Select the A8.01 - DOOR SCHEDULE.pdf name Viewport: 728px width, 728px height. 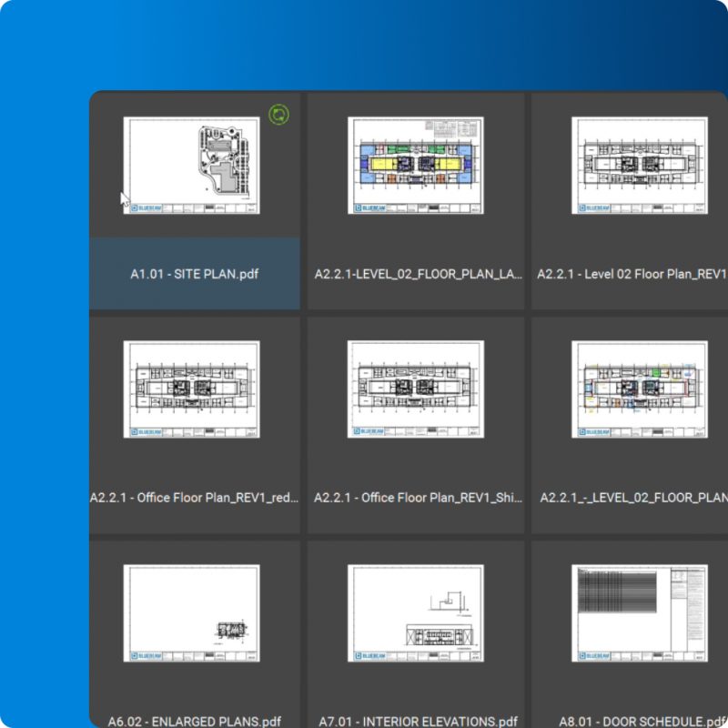pos(643,721)
